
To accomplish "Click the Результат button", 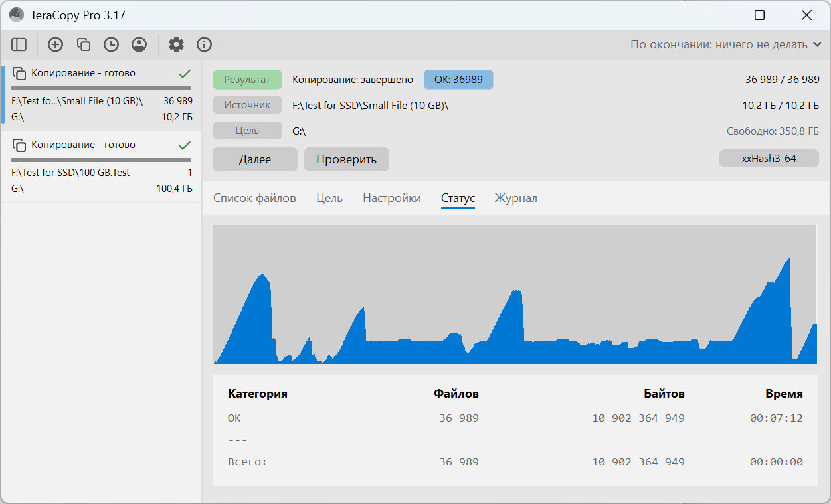I will 247,80.
